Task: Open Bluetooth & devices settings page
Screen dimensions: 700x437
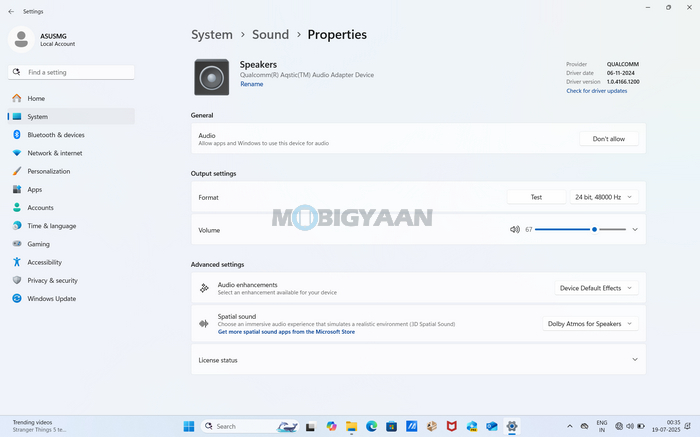Action: (71, 135)
